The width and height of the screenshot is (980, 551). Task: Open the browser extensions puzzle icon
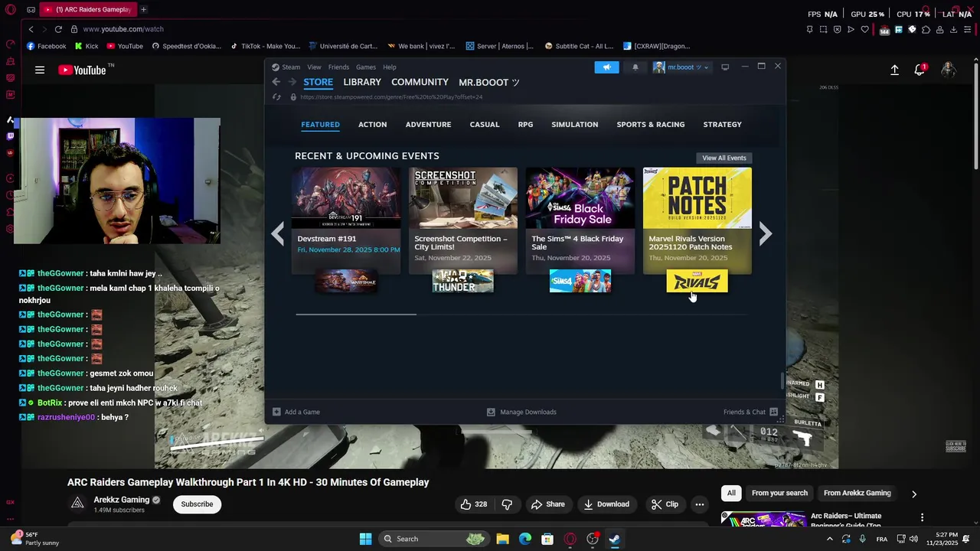tap(926, 30)
